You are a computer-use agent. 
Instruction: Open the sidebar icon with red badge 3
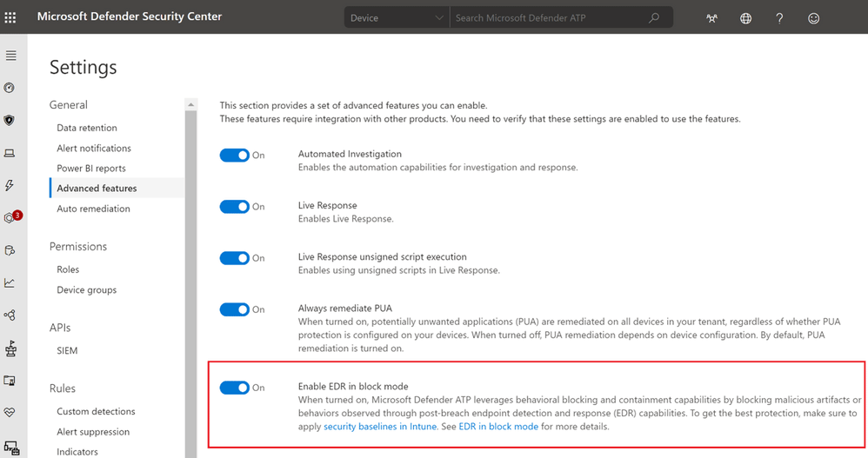[x=11, y=217]
